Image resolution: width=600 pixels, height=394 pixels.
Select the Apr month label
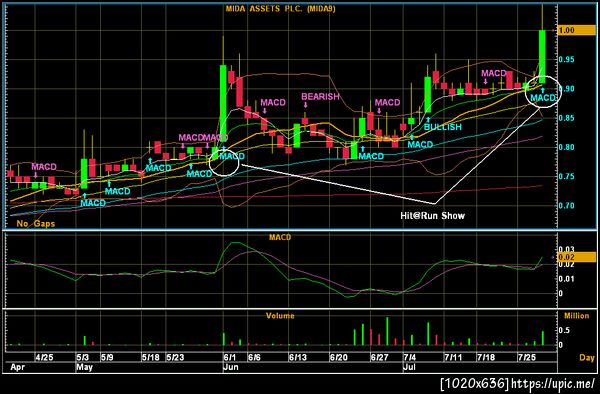[18, 367]
